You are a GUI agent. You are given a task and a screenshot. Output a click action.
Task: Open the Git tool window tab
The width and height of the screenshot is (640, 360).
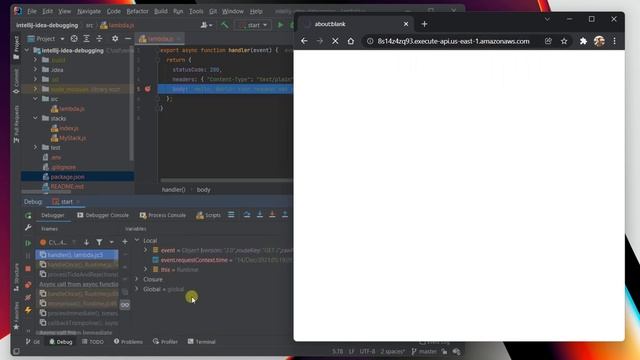(33, 342)
